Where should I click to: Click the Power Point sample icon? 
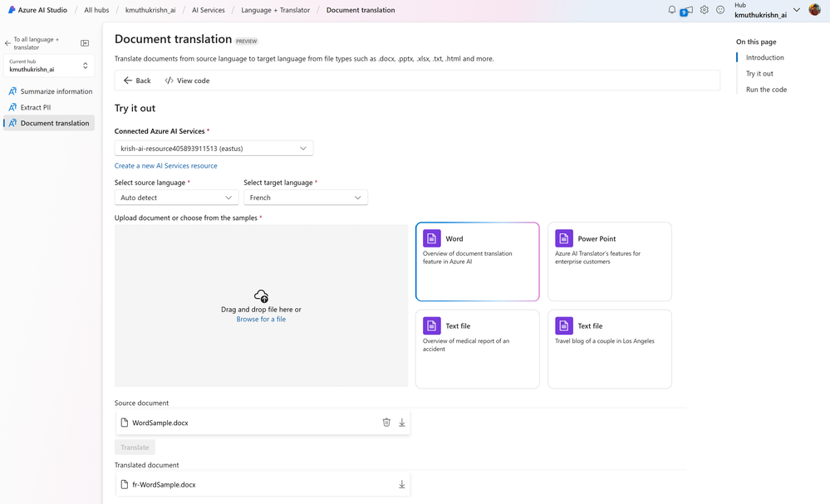(564, 238)
